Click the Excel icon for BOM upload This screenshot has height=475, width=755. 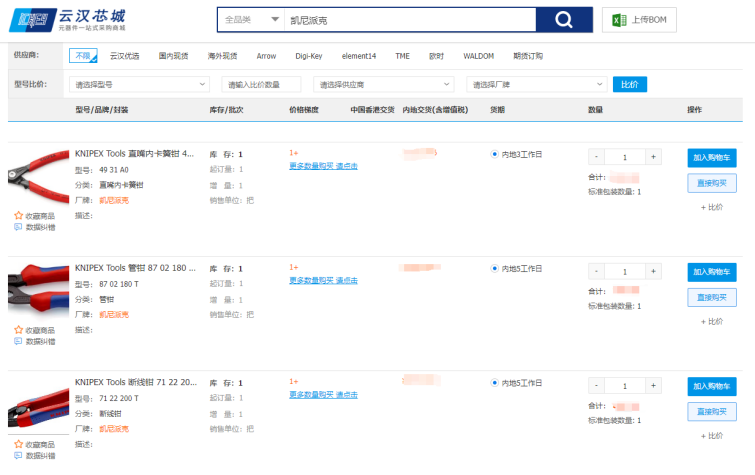619,20
